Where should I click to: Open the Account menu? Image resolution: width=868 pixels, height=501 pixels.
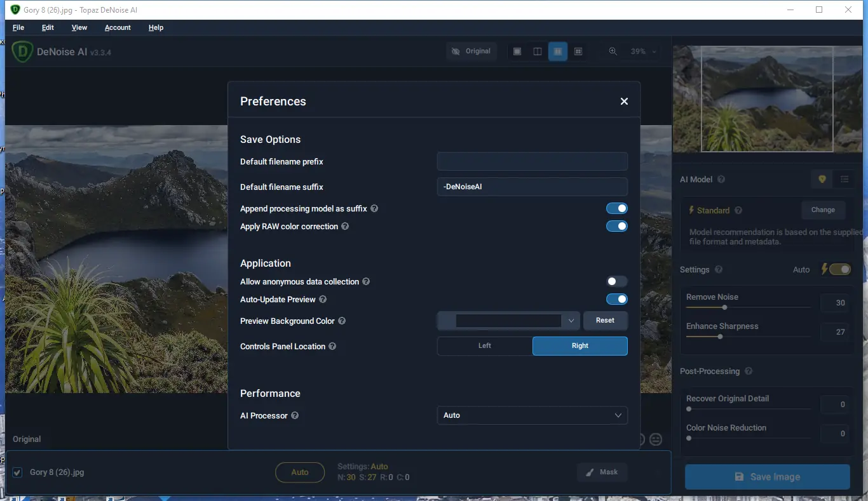(118, 27)
